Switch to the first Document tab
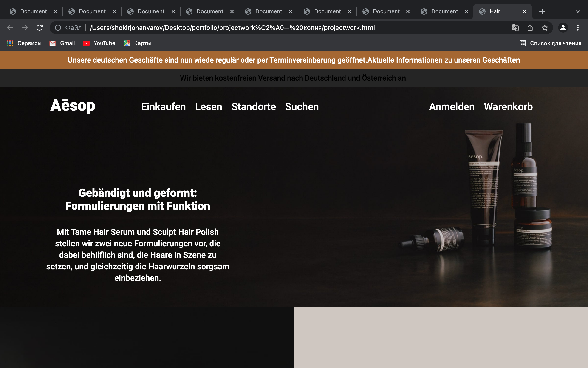 tap(33, 11)
